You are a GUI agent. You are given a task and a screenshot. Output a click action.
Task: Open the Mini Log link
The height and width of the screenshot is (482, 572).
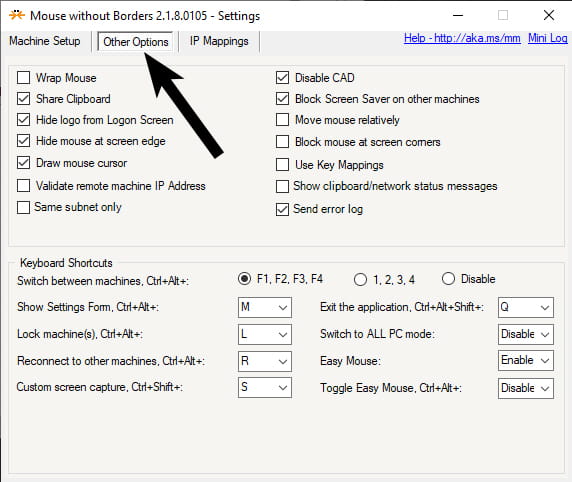[x=548, y=38]
